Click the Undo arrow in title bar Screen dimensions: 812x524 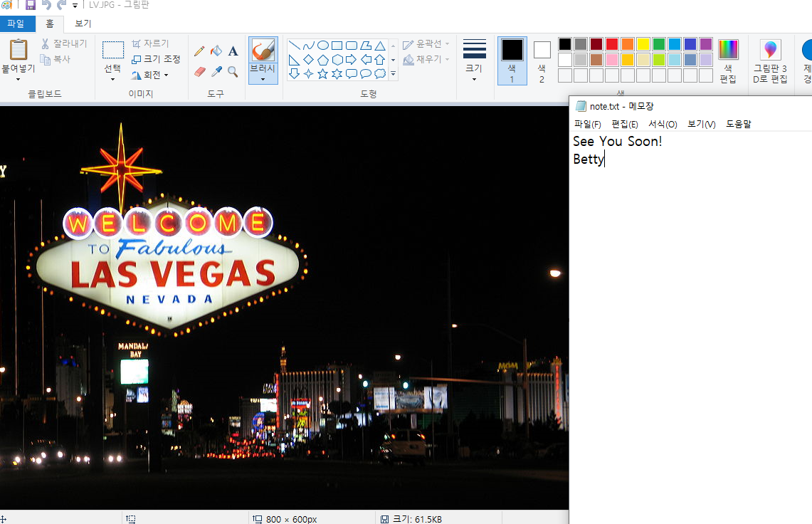point(46,5)
